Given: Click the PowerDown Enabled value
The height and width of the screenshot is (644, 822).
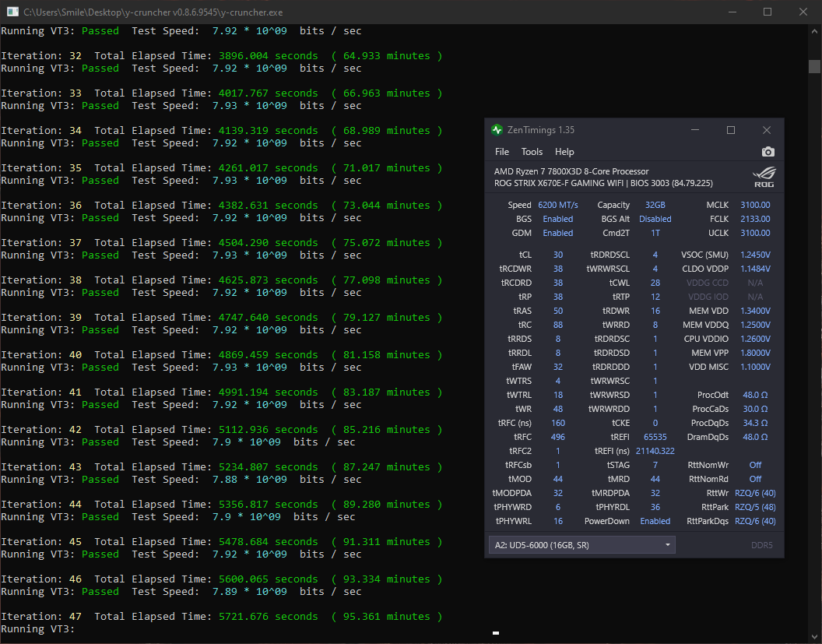Looking at the screenshot, I should pos(655,521).
